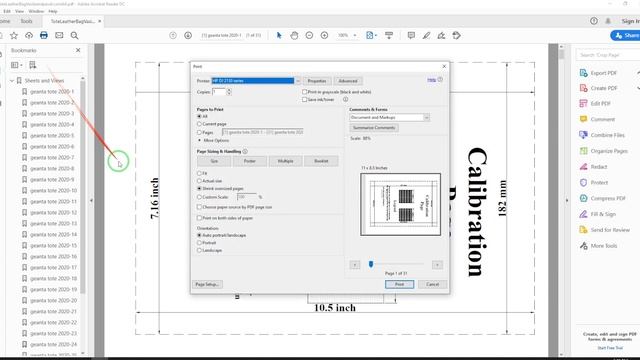Image resolution: width=640 pixels, height=360 pixels.
Task: Collapse the left navigation pane arrow
Action: coord(91,200)
